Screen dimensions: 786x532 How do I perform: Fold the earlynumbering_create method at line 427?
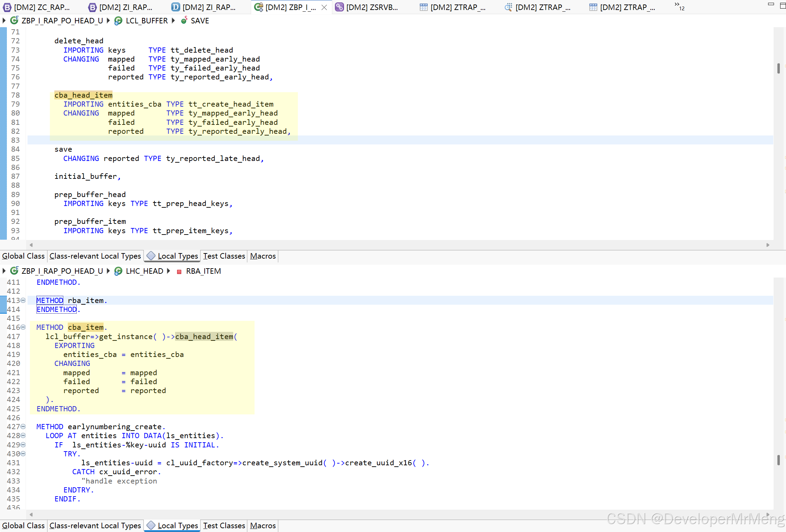[23, 426]
